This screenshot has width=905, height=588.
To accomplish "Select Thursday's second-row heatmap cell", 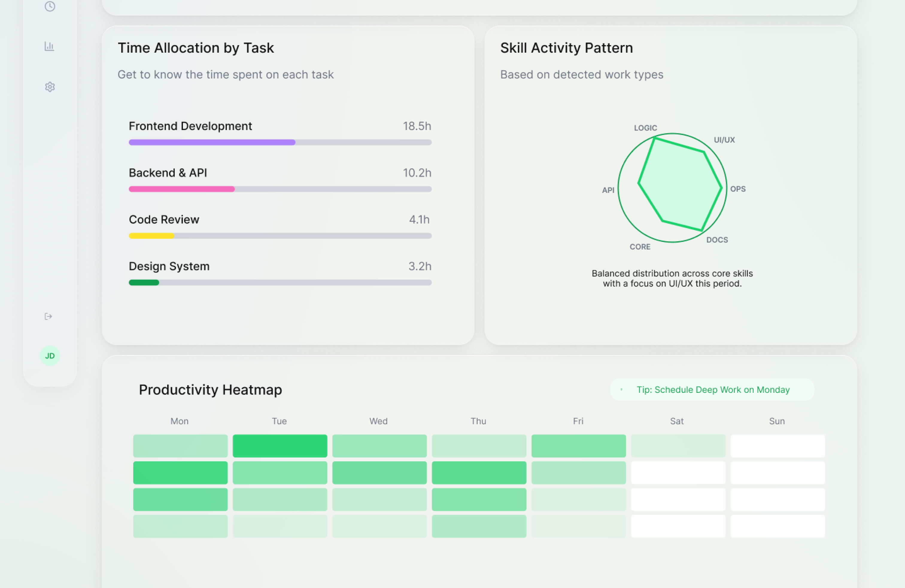I will click(x=479, y=473).
